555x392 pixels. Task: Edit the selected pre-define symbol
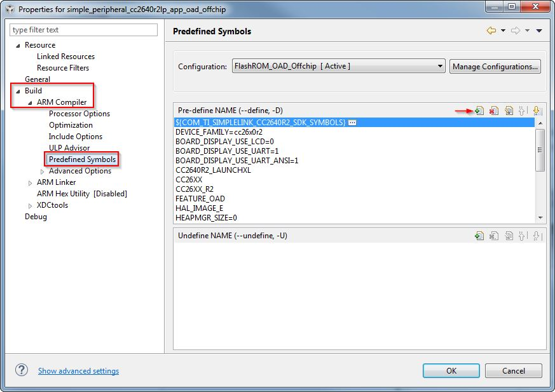click(x=509, y=111)
